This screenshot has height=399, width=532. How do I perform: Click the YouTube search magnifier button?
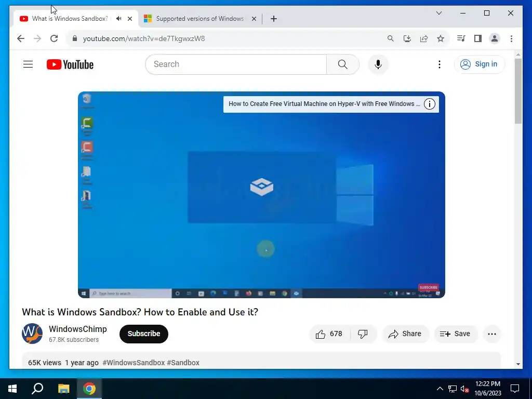pos(343,64)
